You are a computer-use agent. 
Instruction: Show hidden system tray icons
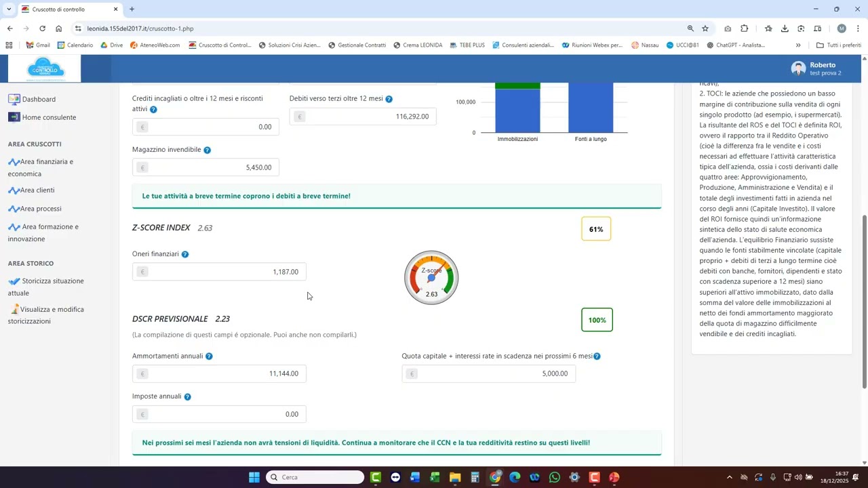click(x=729, y=477)
